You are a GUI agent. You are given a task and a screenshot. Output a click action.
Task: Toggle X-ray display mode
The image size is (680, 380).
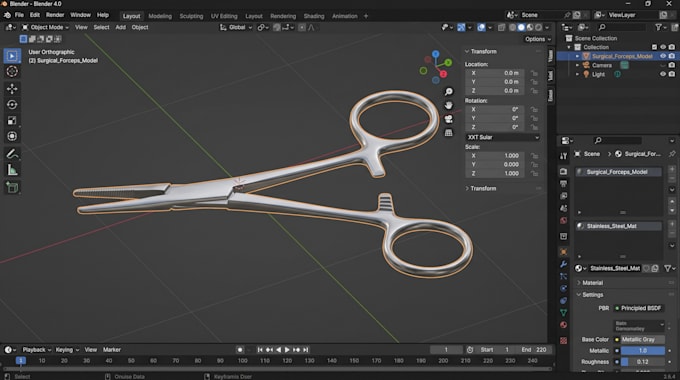coord(501,27)
